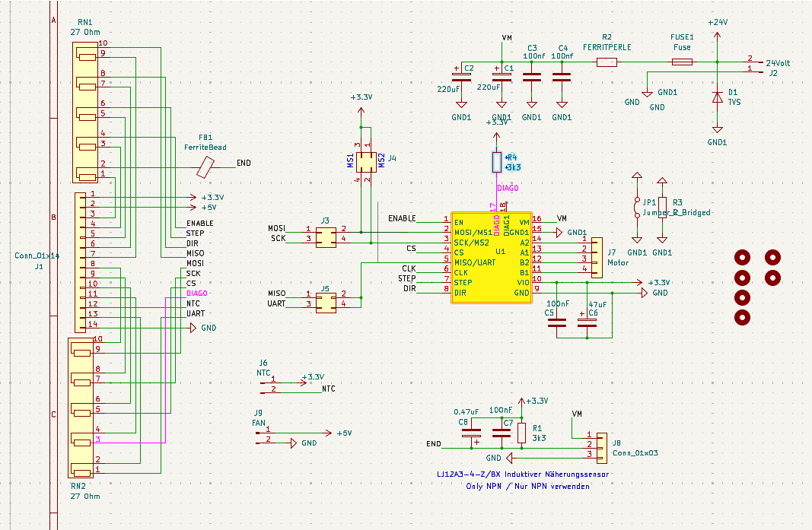Select the C7 100nF capacitor symbol

tap(502, 433)
